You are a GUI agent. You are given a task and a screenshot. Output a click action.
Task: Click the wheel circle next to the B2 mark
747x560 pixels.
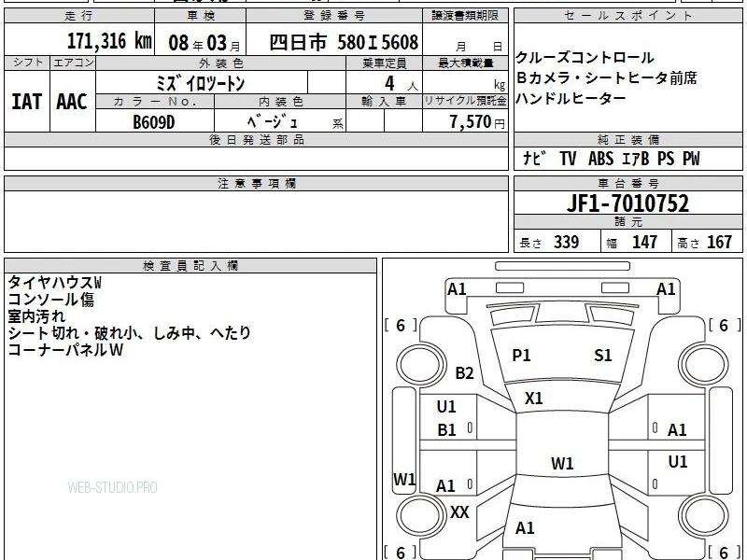421,365
